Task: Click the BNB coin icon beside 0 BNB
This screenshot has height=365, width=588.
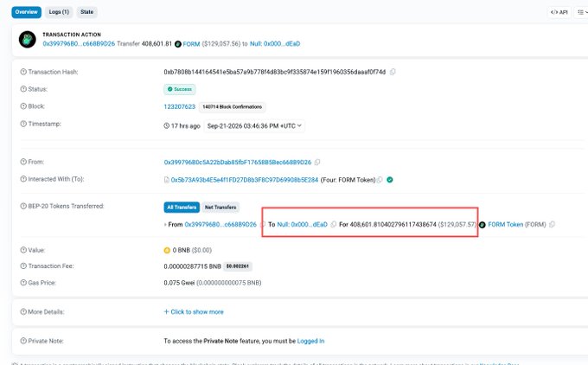Action: (x=167, y=250)
